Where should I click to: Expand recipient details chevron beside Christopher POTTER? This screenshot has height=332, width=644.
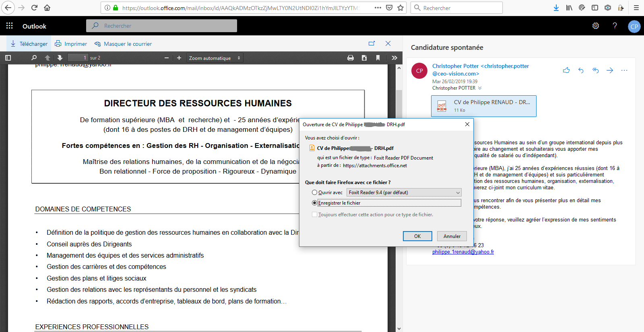click(480, 88)
